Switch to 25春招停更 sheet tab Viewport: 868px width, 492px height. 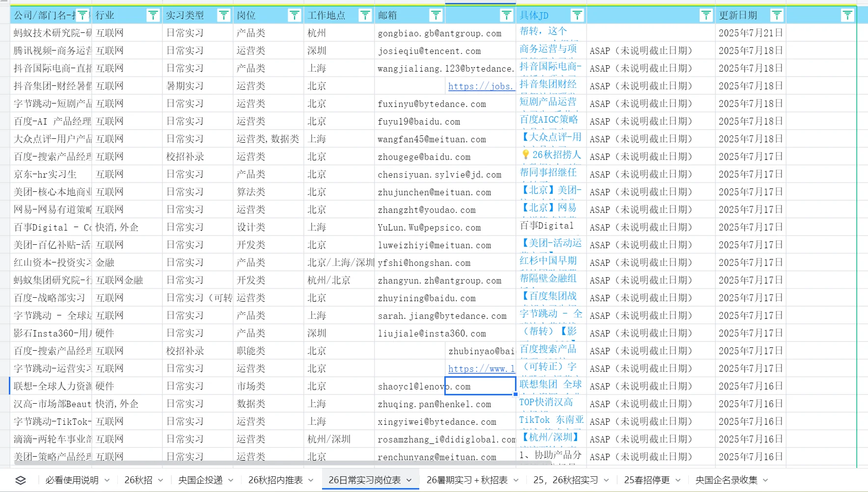647,480
